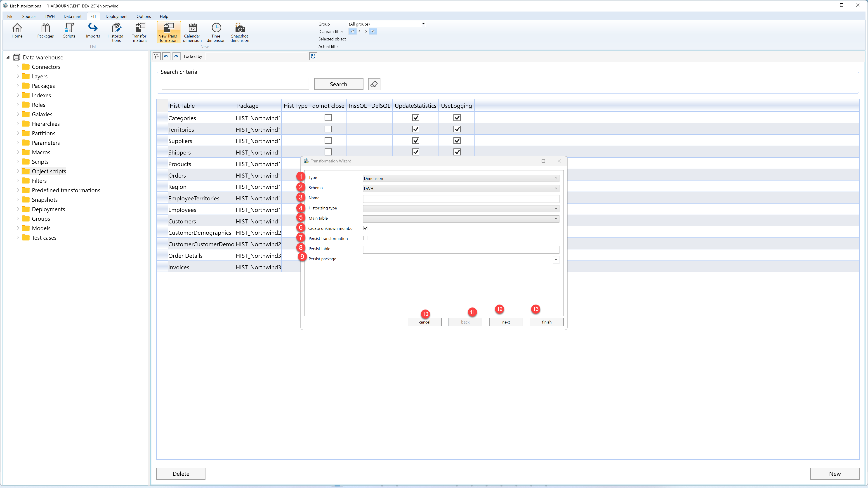Open the Historizations list icon
The image size is (868, 488).
(116, 32)
